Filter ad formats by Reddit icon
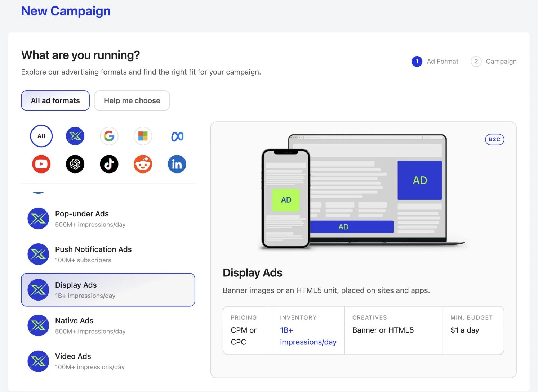 [x=143, y=164]
